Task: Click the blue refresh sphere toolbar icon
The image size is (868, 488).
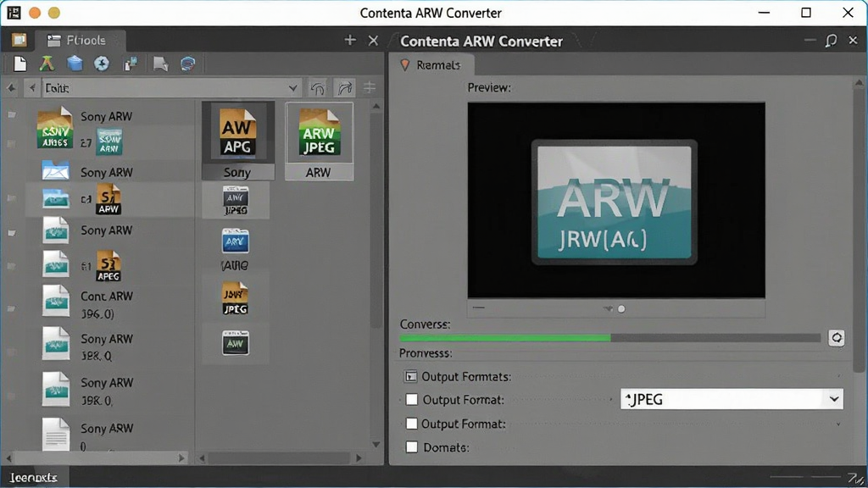Action: (188, 64)
